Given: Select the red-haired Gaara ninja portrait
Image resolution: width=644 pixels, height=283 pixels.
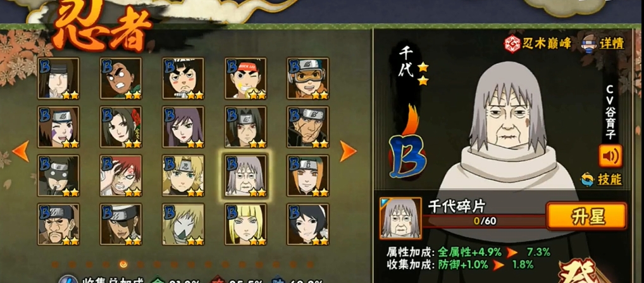Looking at the screenshot, I should pos(121,176).
